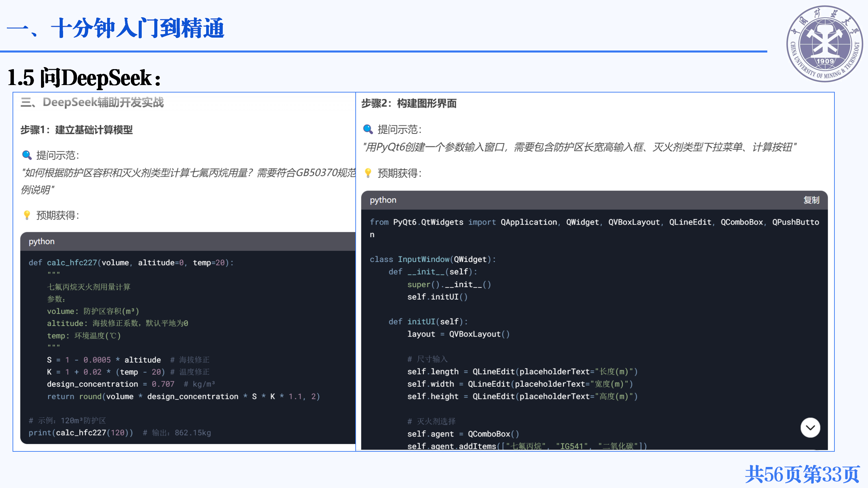Click the docstring line 参数：

56,299
